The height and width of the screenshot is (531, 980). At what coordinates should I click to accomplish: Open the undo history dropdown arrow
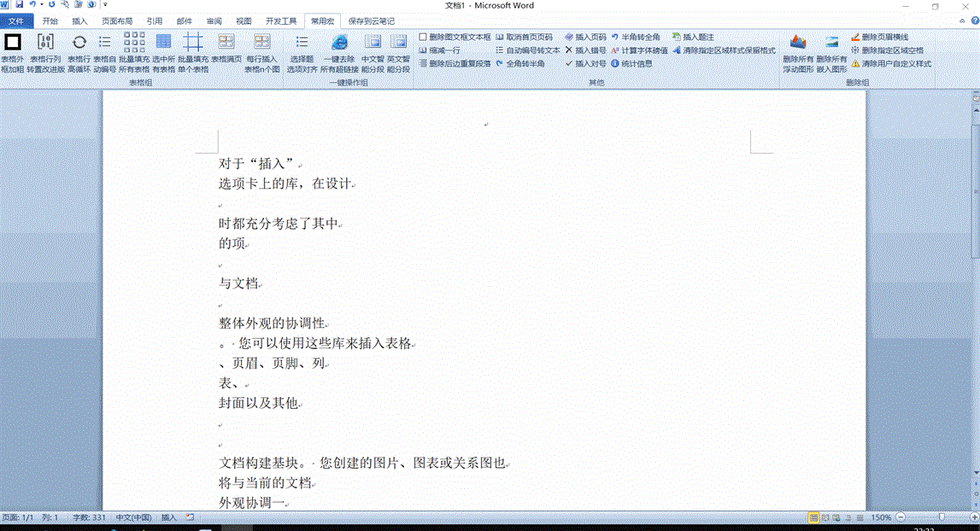click(42, 5)
